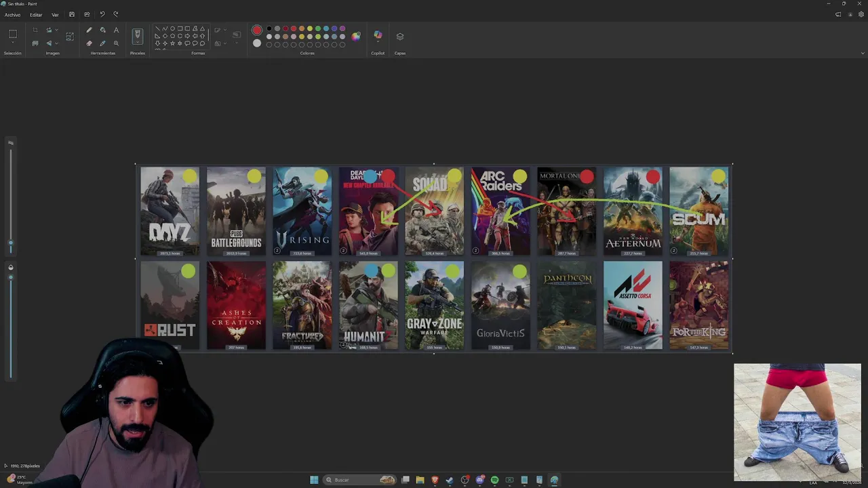Image resolution: width=868 pixels, height=488 pixels.
Task: Expand the flip options arrow
Action: [x=56, y=43]
